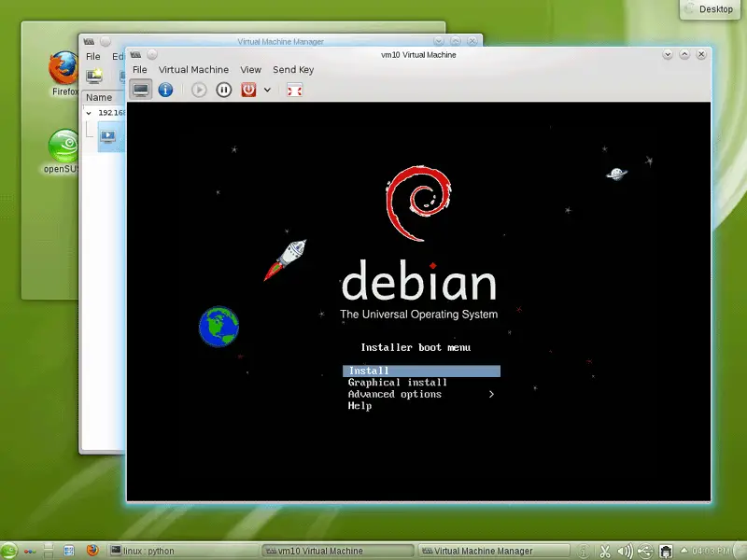Click Name column header in manager
747x560 pixels.
pyautogui.click(x=99, y=97)
